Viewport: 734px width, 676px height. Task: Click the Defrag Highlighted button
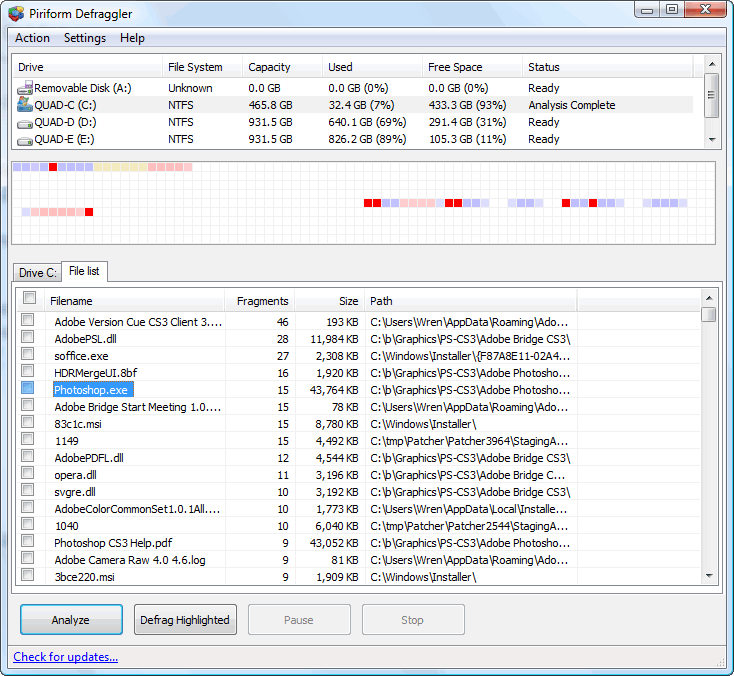pyautogui.click(x=185, y=620)
